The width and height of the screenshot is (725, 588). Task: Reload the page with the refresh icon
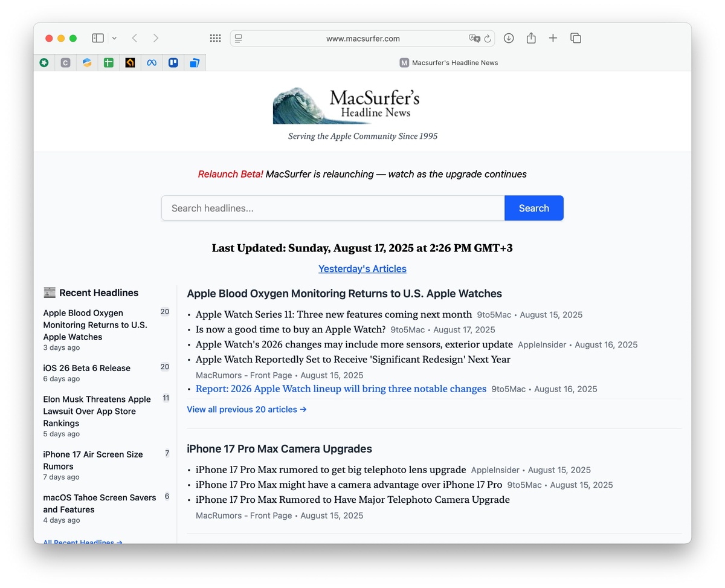488,39
